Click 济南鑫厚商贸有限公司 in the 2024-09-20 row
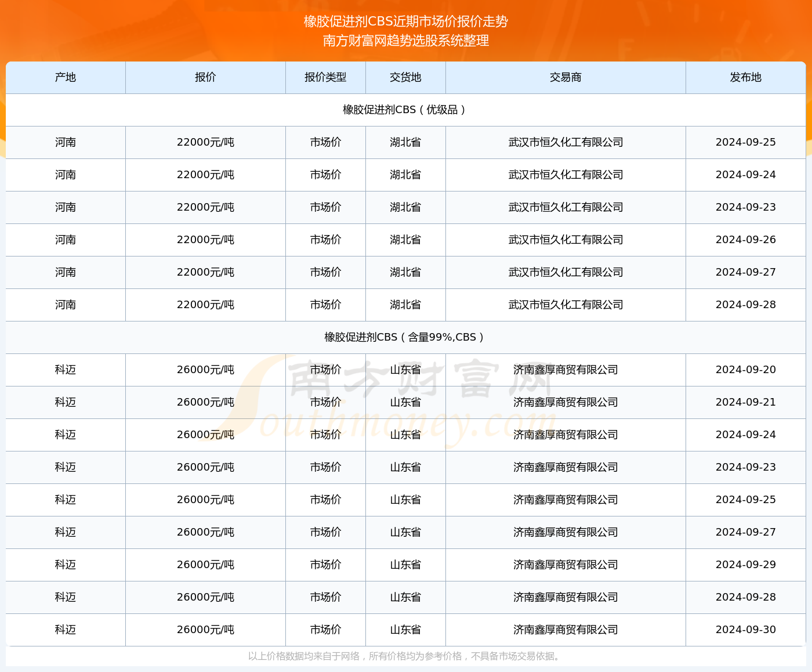Viewport: 812px width, 672px height. point(565,370)
